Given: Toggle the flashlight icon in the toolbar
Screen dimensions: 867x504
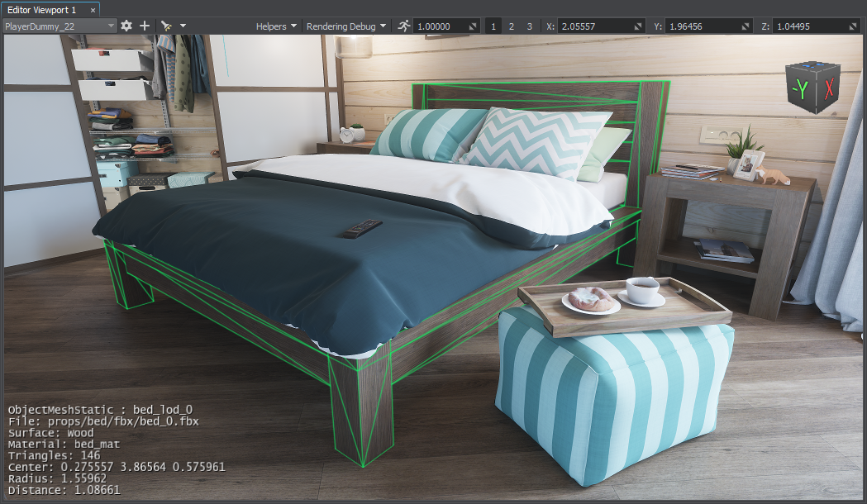Looking at the screenshot, I should click(x=166, y=26).
